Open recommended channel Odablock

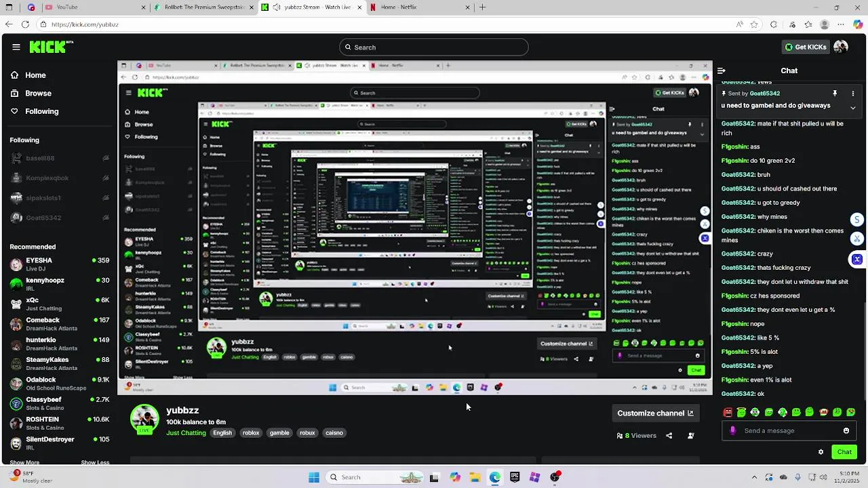59,384
